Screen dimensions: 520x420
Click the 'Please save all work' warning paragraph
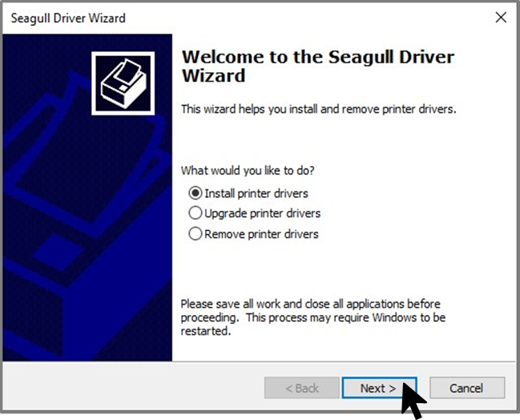click(313, 317)
